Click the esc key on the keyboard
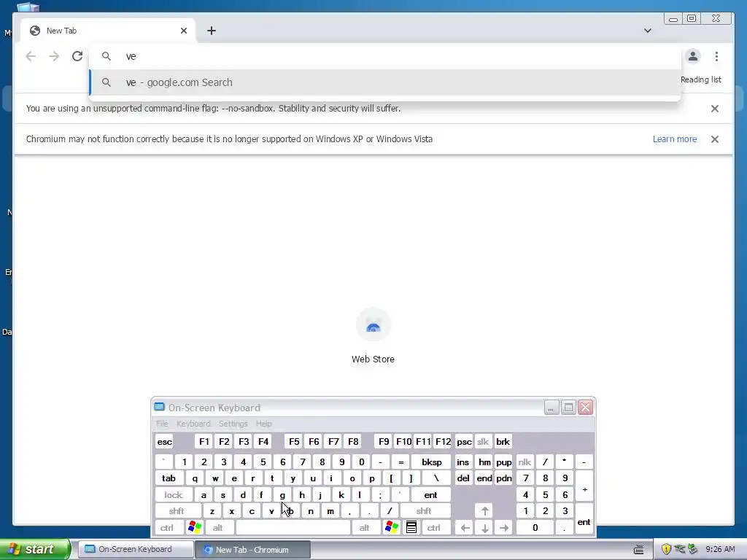 pos(164,441)
